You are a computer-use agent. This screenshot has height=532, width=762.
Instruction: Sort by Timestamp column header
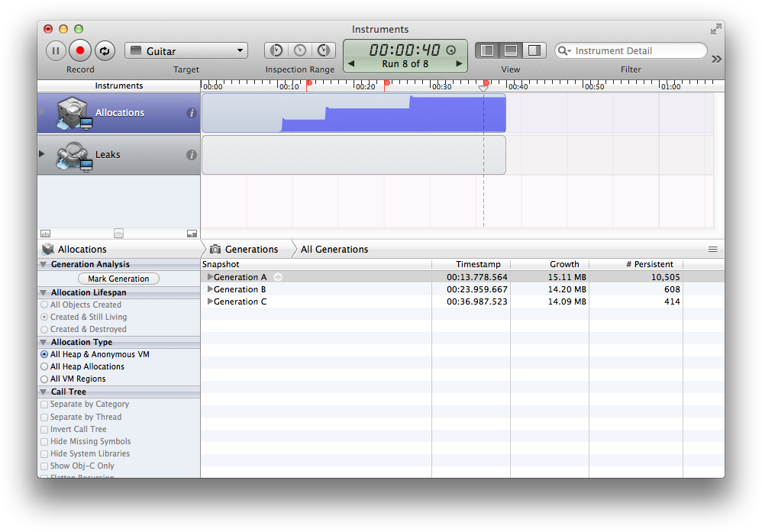[x=471, y=264]
